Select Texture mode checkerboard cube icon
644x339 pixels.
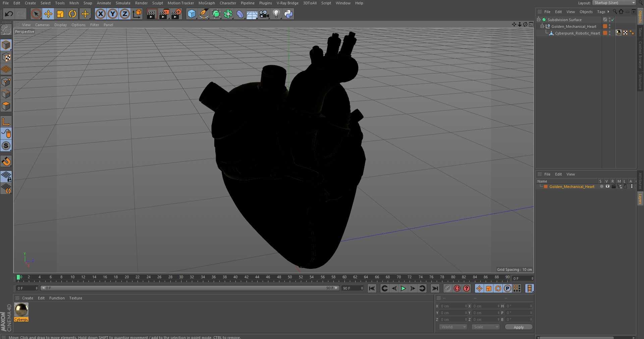click(x=6, y=57)
